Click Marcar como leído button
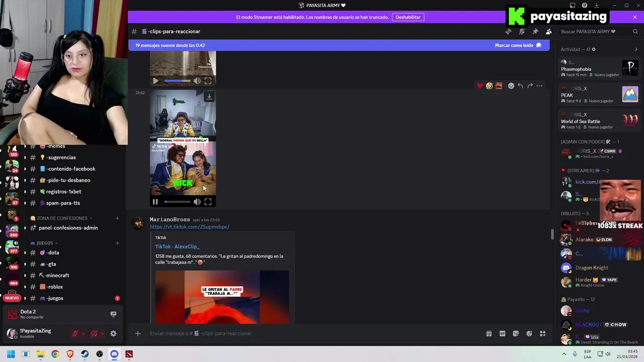The width and height of the screenshot is (644, 362). click(518, 45)
